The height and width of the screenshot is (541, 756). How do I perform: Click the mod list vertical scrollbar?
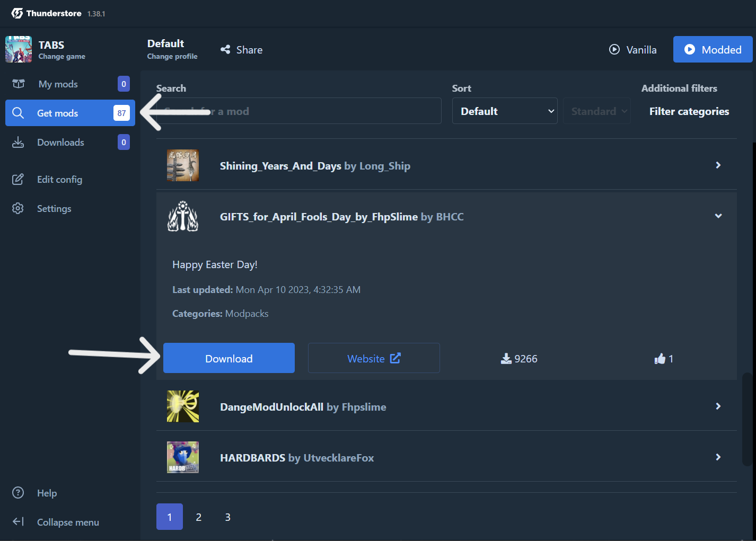(747, 419)
